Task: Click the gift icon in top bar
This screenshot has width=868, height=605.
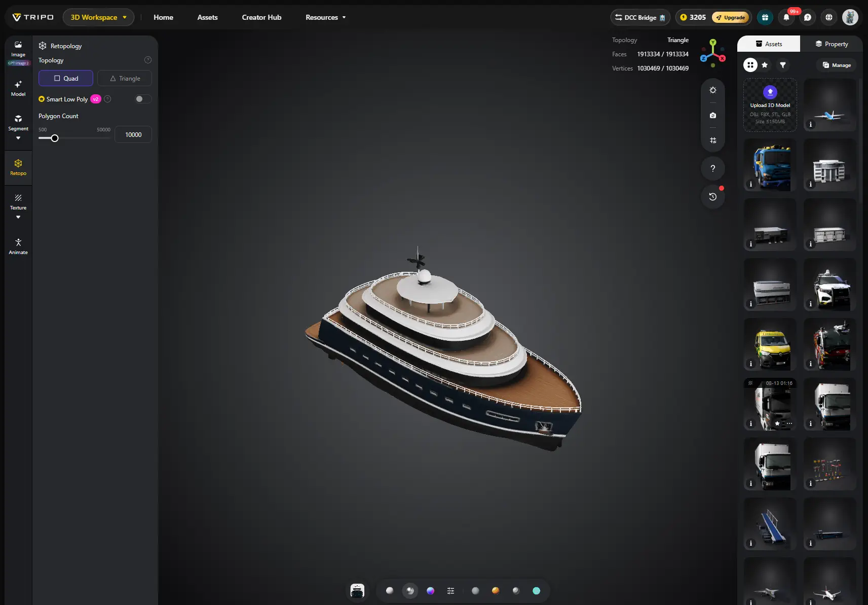Action: [765, 17]
